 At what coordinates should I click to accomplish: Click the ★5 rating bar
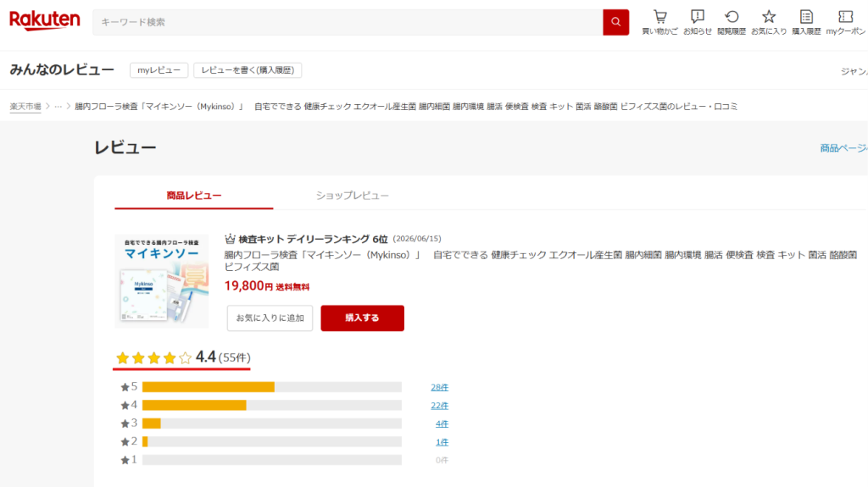(x=272, y=387)
